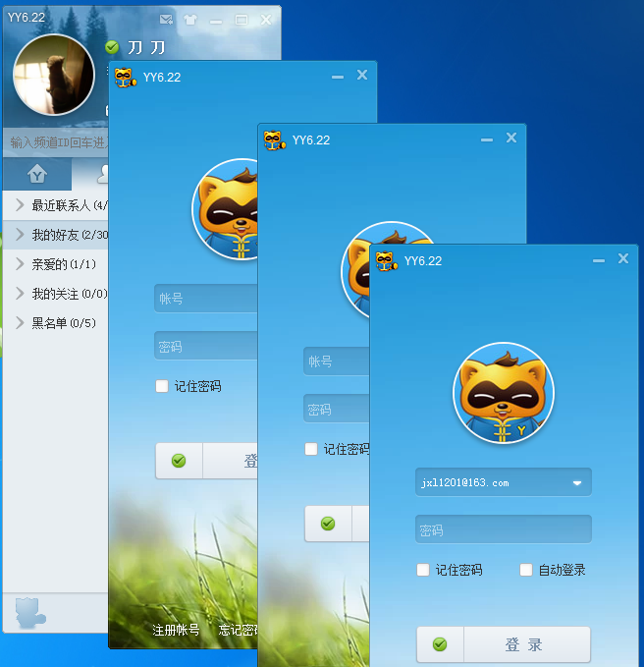Click the raccoon avatar in back login window
Screen dimensions: 644x667
[x=225, y=209]
